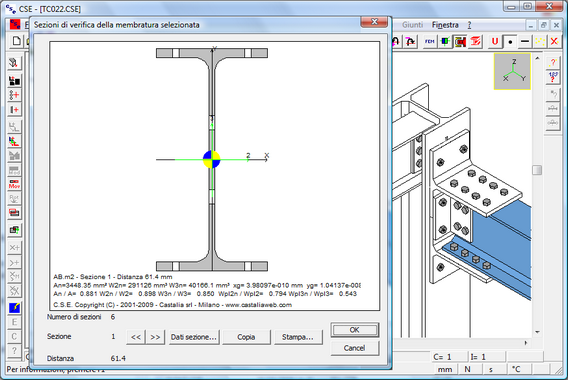Open Dati sezione details
The width and height of the screenshot is (568, 380).
coord(194,337)
